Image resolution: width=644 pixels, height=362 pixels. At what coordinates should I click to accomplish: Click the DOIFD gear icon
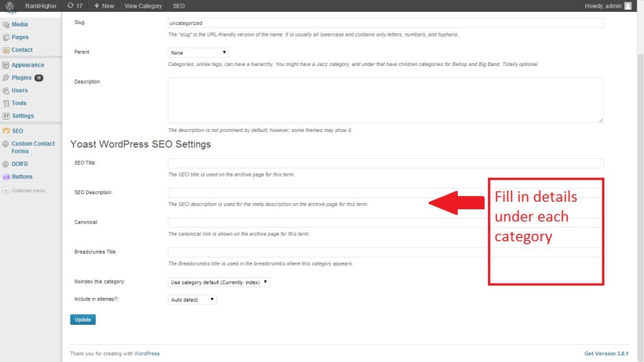(x=6, y=164)
